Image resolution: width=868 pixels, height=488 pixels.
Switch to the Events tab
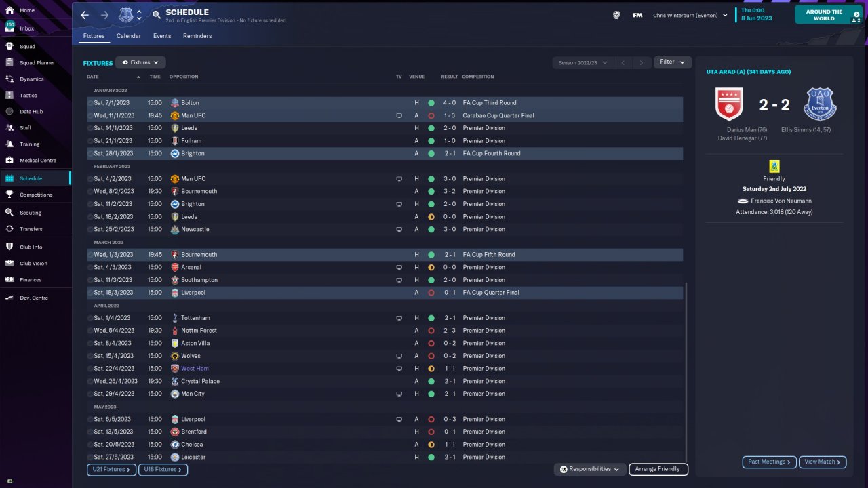click(x=162, y=36)
